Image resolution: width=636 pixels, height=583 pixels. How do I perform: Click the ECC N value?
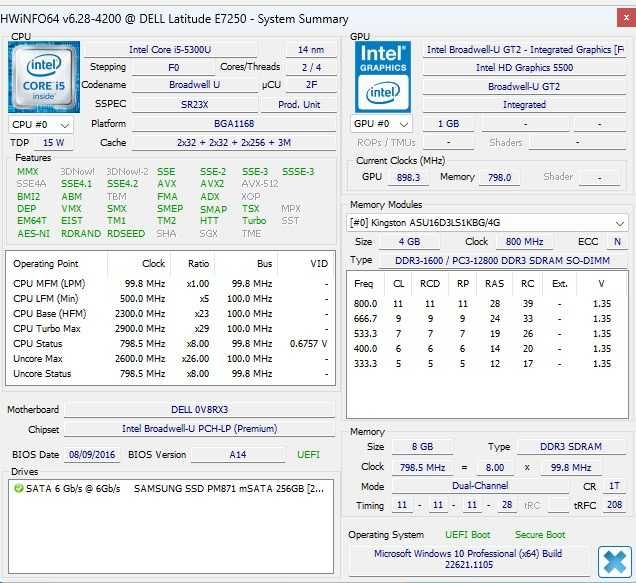(617, 242)
